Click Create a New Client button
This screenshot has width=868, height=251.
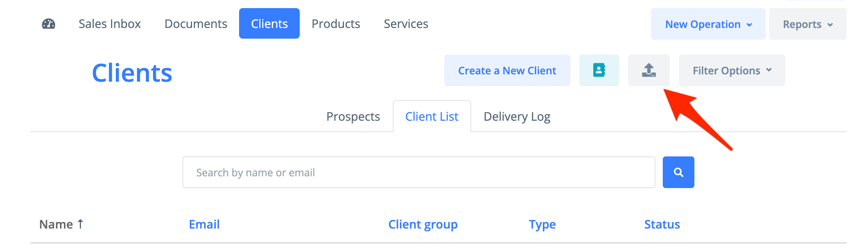pyautogui.click(x=507, y=70)
